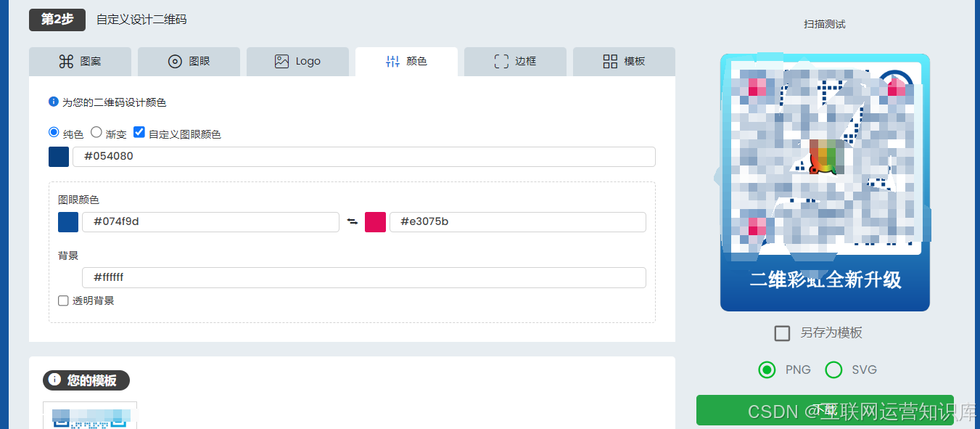The image size is (980, 429).
Task: Click the blue info icon beside 为您的二维码设计颜色
Action: tap(54, 102)
